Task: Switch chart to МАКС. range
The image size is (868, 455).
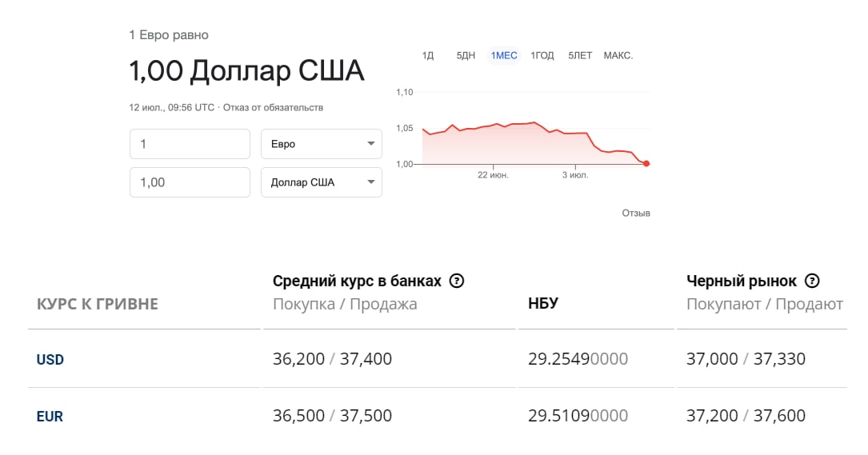Action: pyautogui.click(x=618, y=56)
